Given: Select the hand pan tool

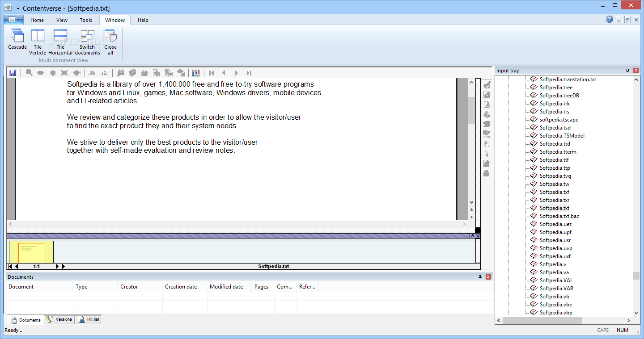Looking at the screenshot, I should pos(487,144).
